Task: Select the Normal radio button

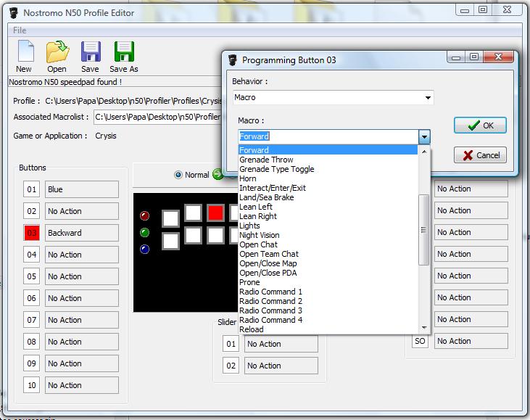Action: coord(178,175)
